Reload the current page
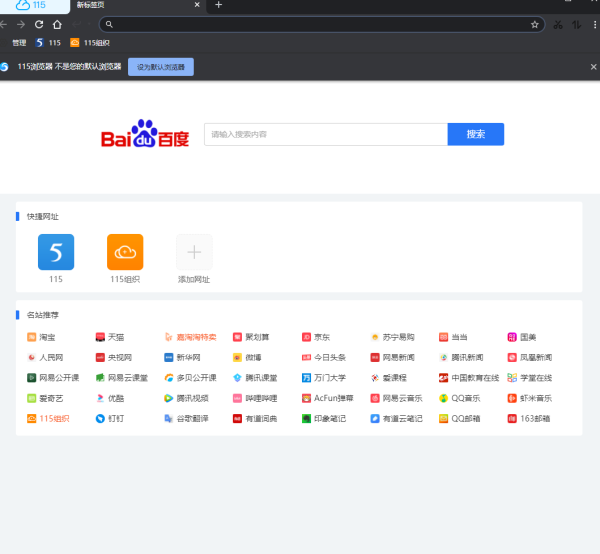The width and height of the screenshot is (600, 554). [39, 25]
